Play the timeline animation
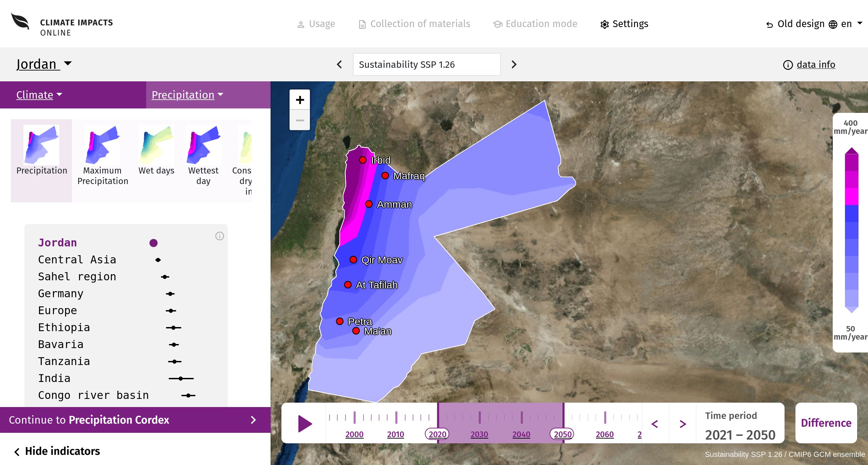 304,424
